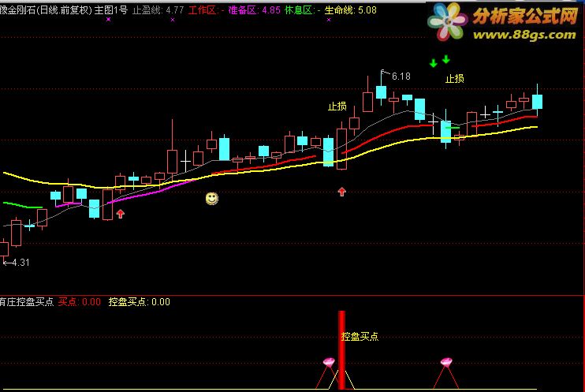Click the pink diamond left of the red bar
This screenshot has width=585, height=392.
[329, 362]
